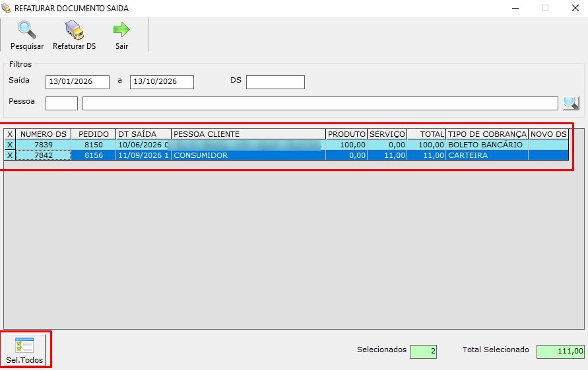Focus the short Pessoa code field
The height and width of the screenshot is (370, 588).
(61, 103)
